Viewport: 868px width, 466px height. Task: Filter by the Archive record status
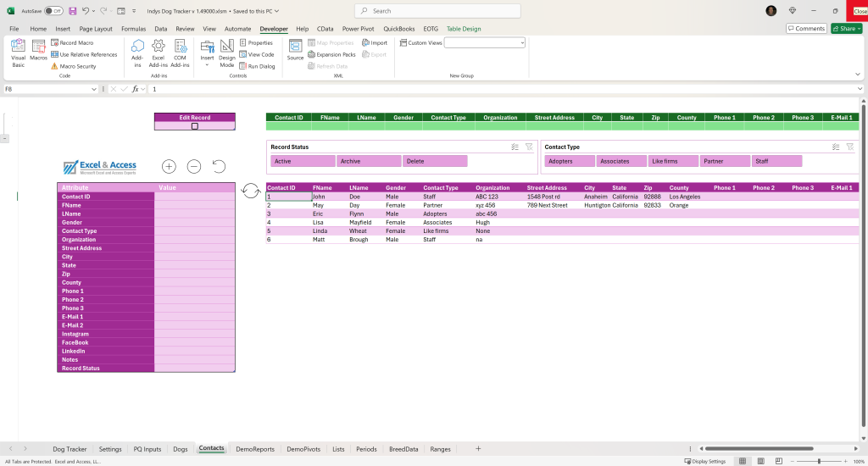pyautogui.click(x=369, y=161)
